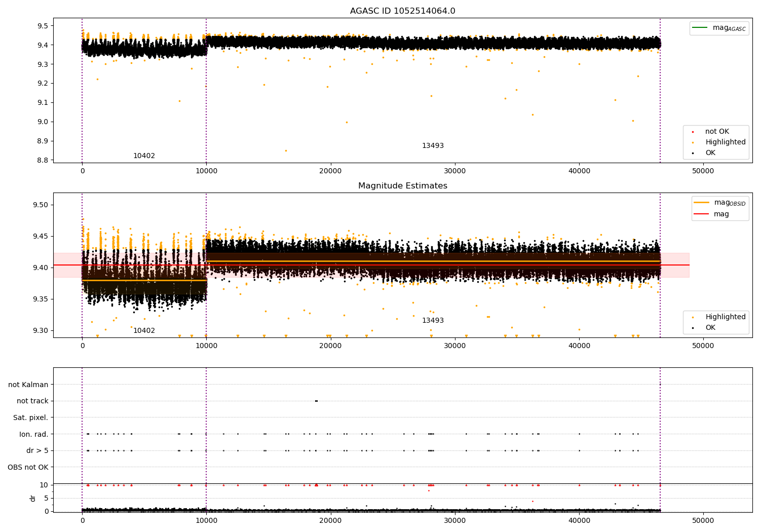
Task: Click x-axis tick "20000" under top plot
Action: pos(330,171)
